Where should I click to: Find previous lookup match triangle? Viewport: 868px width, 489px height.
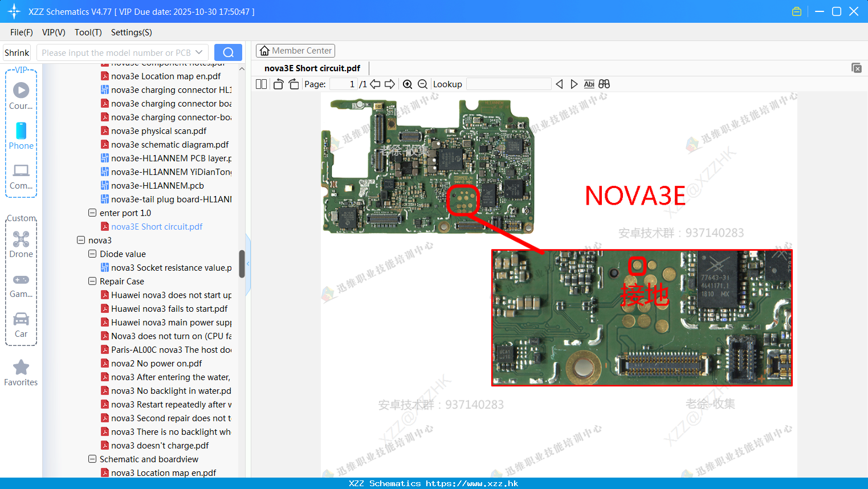click(559, 84)
